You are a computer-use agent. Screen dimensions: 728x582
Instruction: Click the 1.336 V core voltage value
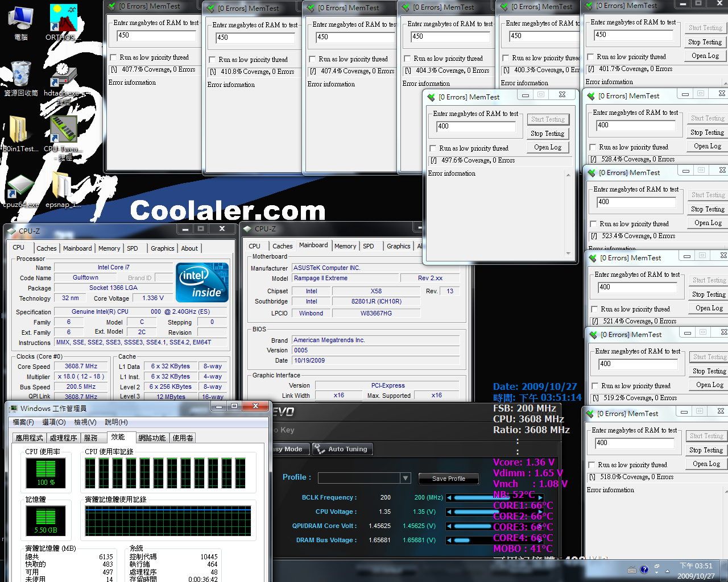(x=153, y=298)
